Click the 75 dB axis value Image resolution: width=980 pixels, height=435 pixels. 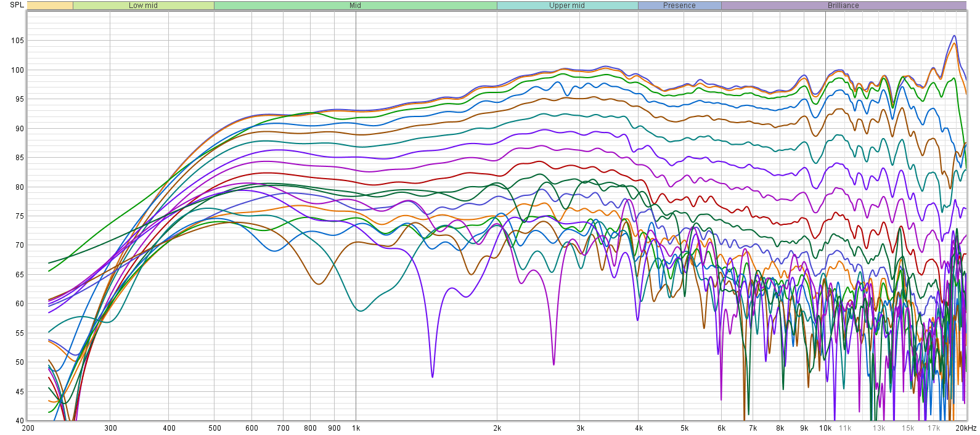click(19, 216)
